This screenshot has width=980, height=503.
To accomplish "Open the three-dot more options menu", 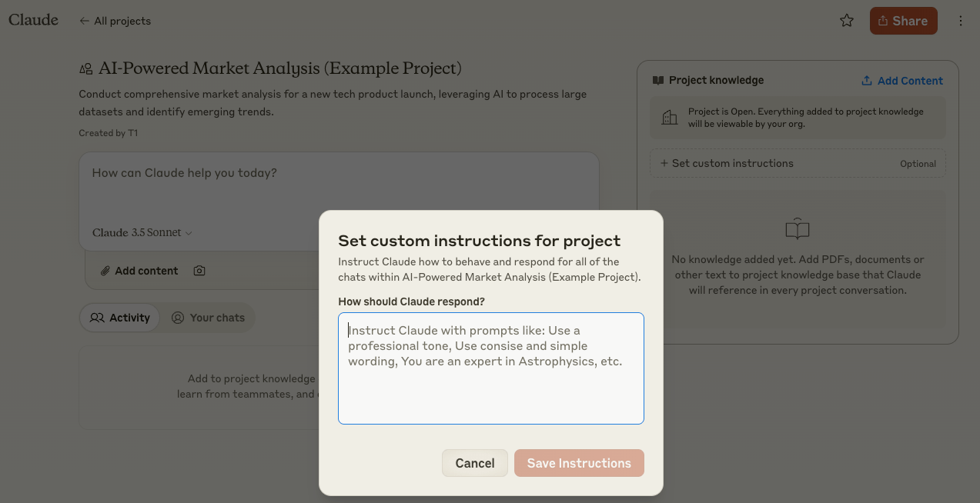I will [x=960, y=21].
